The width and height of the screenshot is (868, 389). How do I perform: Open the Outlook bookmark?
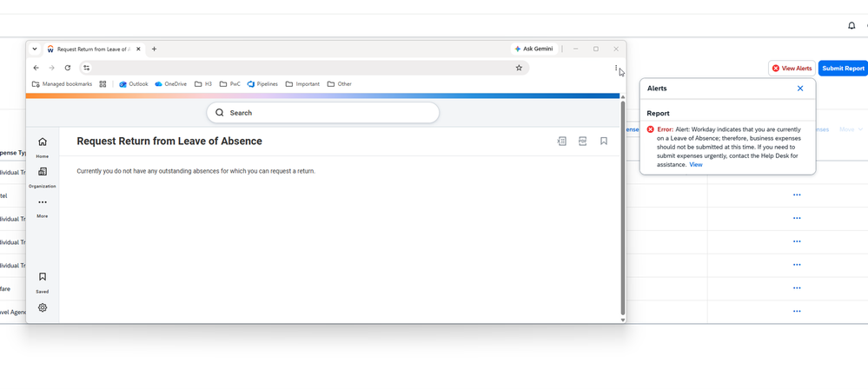tap(134, 84)
